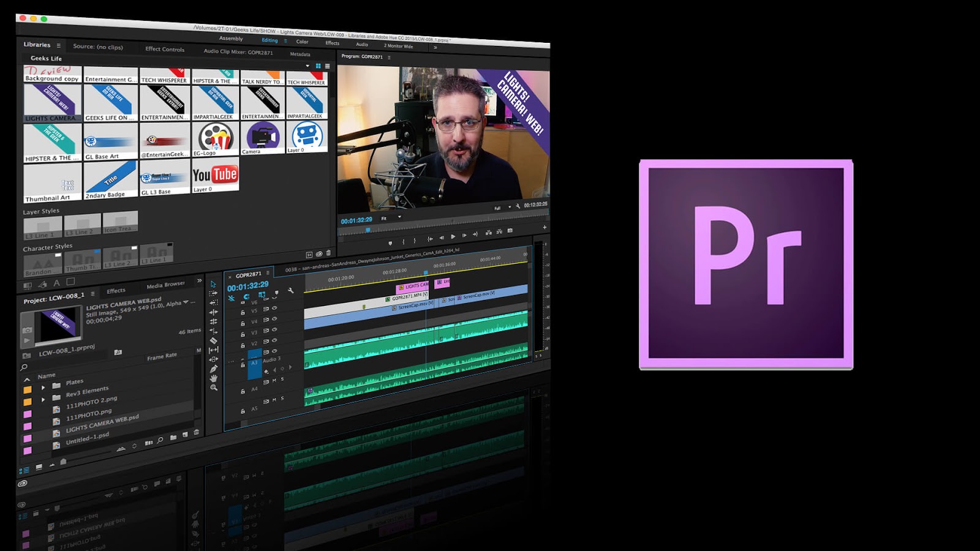Open the Audio Clip Mixer tab

coord(238,52)
